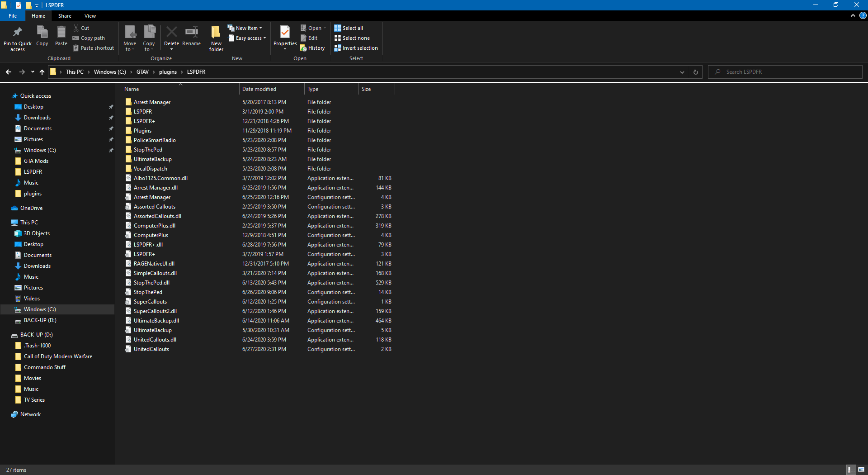The width and height of the screenshot is (868, 475).
Task: Expand the GTAV breadcrumb chevron
Action: coord(154,72)
